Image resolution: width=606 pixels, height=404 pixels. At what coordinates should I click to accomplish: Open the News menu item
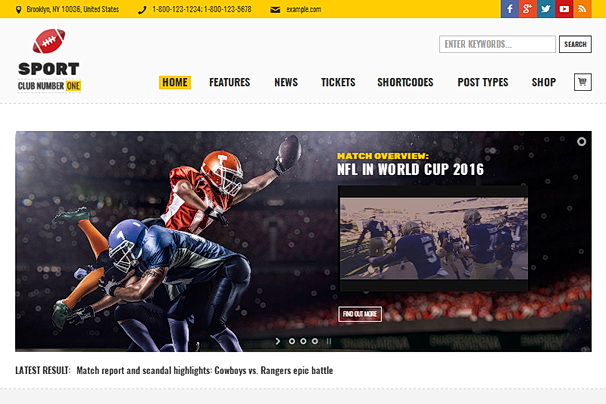point(286,82)
